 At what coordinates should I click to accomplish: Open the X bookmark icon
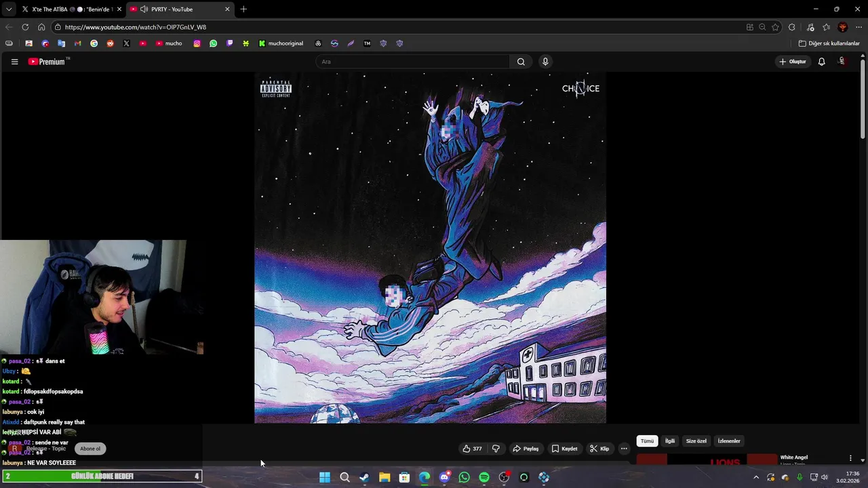pyautogui.click(x=126, y=43)
